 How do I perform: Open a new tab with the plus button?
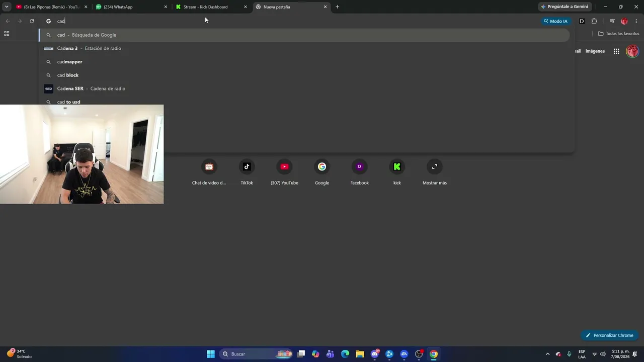(337, 7)
